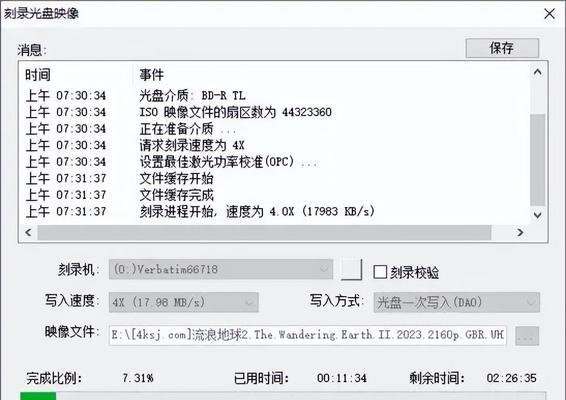The height and width of the screenshot is (400, 566).
Task: Open the 刻录机 Verbatim drive dropdown
Action: click(x=221, y=269)
